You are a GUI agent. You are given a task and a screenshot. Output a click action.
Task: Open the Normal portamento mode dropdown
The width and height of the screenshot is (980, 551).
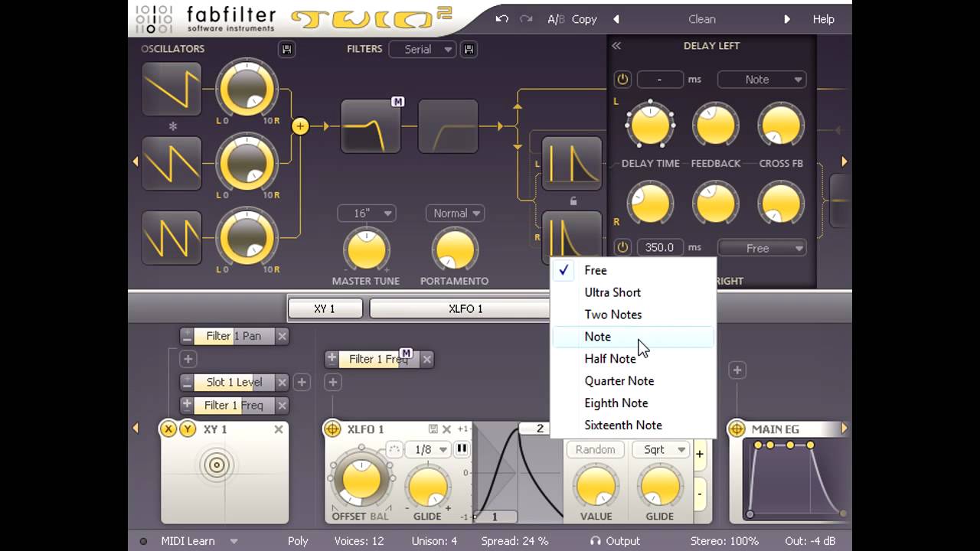(x=455, y=214)
